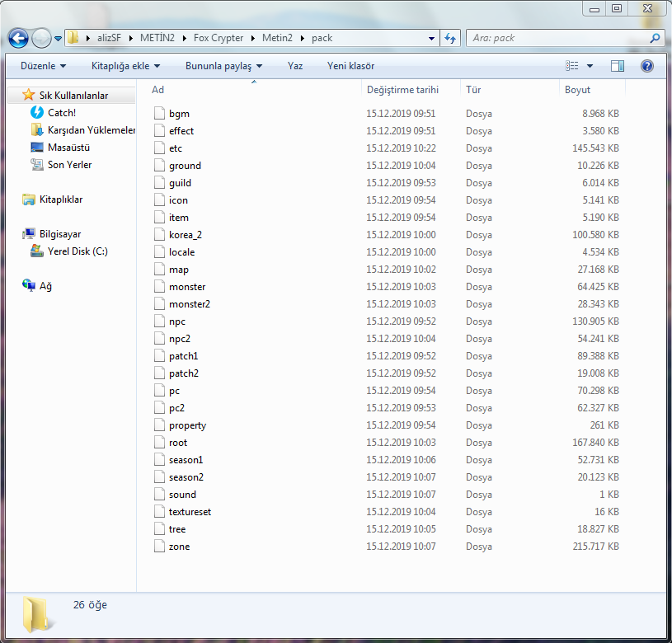Select the monster2 file icon
This screenshot has width=672, height=643.
[159, 303]
